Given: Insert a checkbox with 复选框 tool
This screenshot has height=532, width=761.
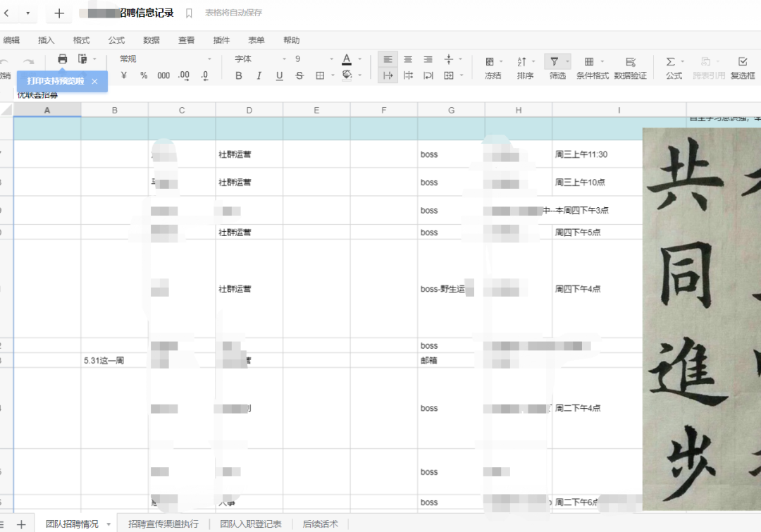Looking at the screenshot, I should [743, 68].
